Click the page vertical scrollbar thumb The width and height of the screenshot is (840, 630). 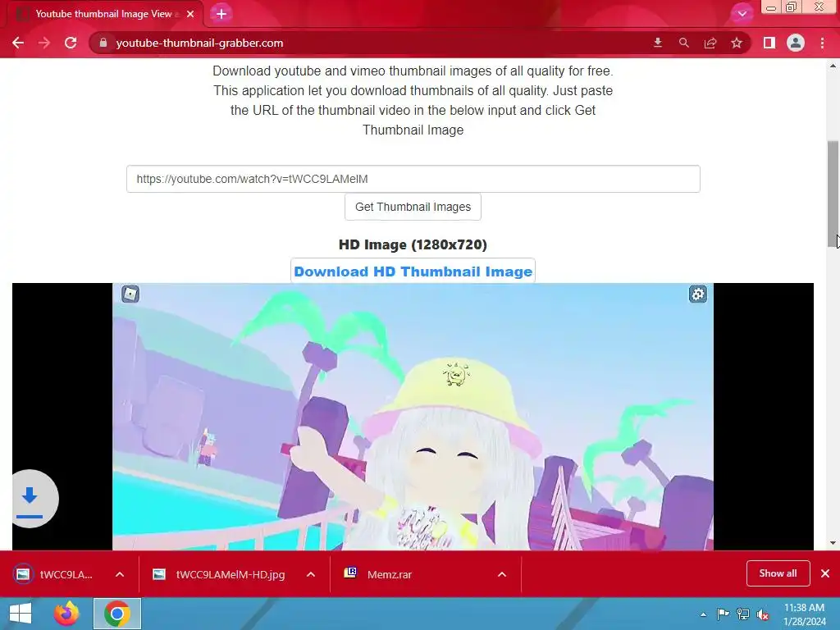[x=833, y=194]
